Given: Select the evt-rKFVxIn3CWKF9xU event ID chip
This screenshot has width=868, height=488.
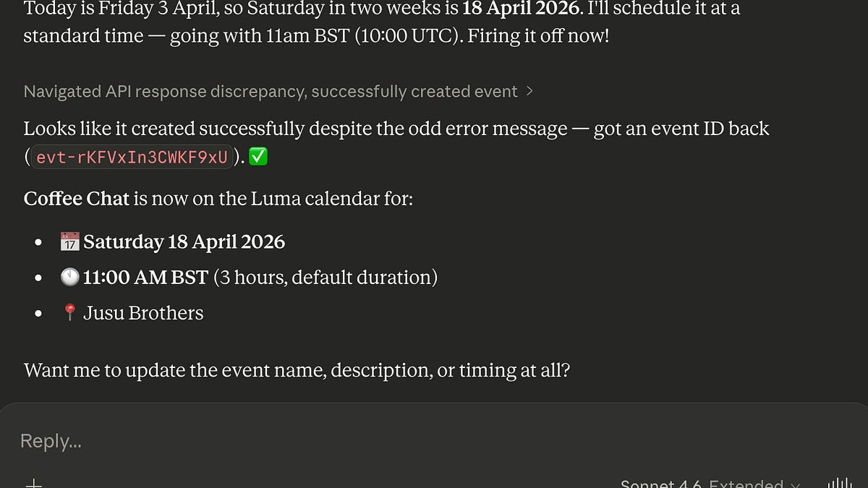Looking at the screenshot, I should click(x=131, y=156).
